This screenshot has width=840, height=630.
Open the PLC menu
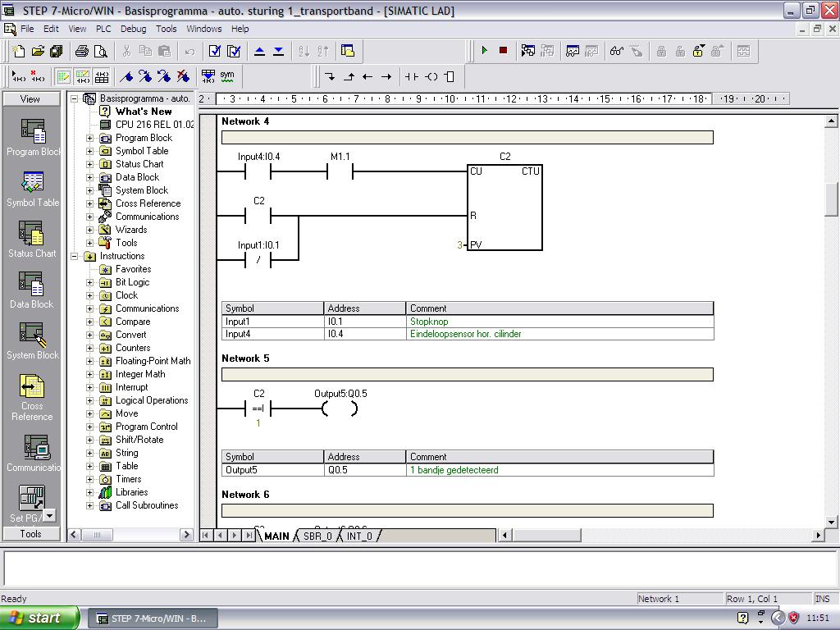point(103,29)
